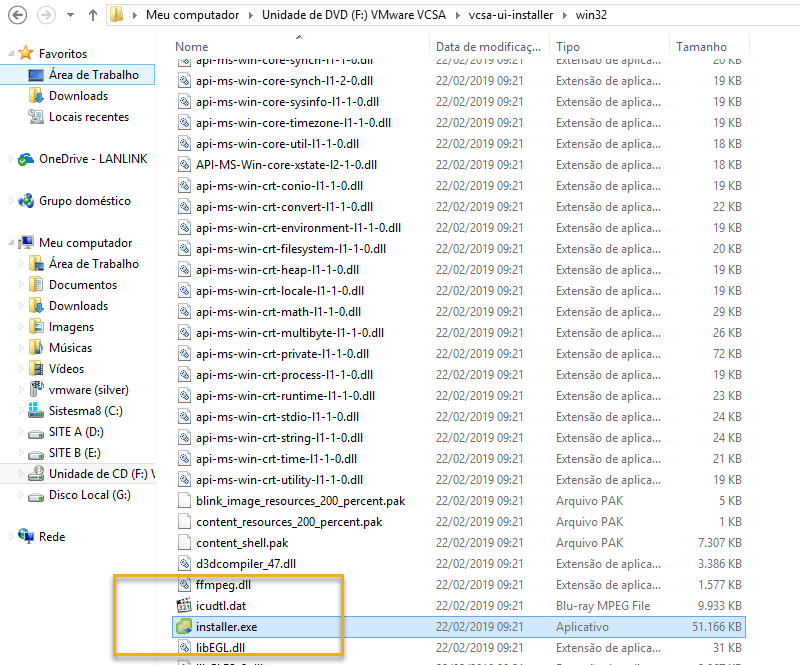Click the Sistesma8 (C:) drive icon
800x665 pixels.
click(36, 411)
